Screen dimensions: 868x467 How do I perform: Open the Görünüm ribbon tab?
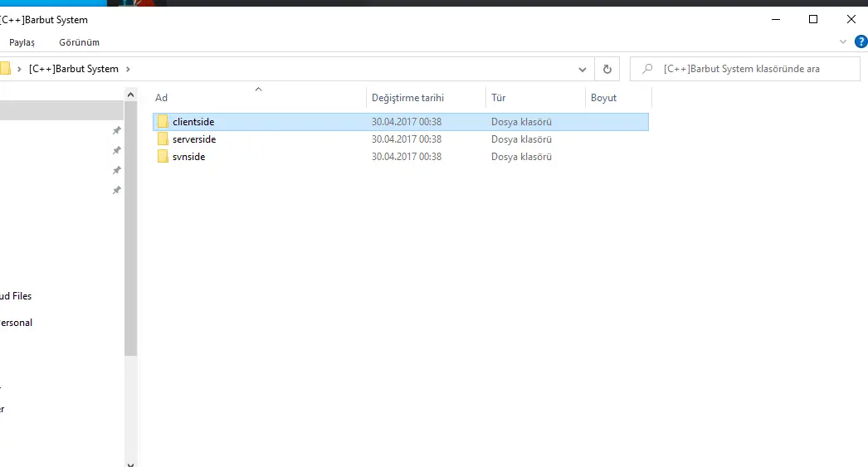(79, 42)
